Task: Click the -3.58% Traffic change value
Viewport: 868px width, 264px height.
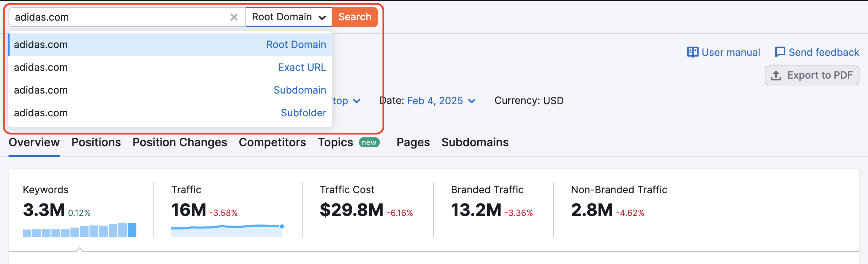Action: pos(223,213)
